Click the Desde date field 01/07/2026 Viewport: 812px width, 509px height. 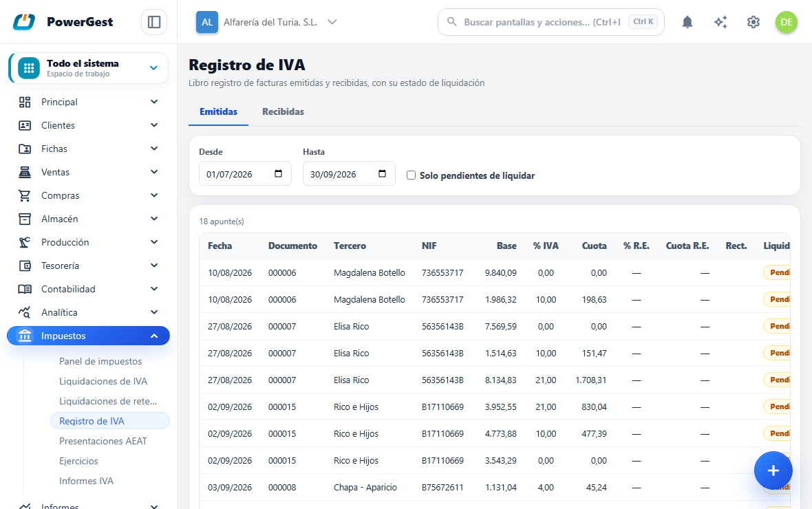click(x=245, y=173)
